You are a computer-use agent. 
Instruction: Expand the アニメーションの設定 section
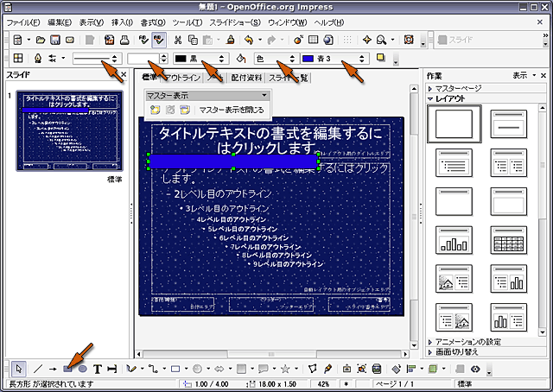pos(431,342)
